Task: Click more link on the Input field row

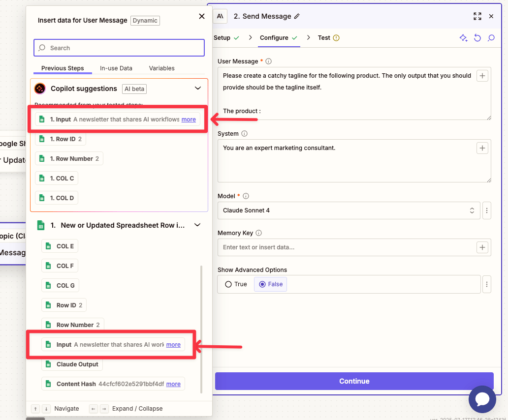Action: (x=173, y=345)
